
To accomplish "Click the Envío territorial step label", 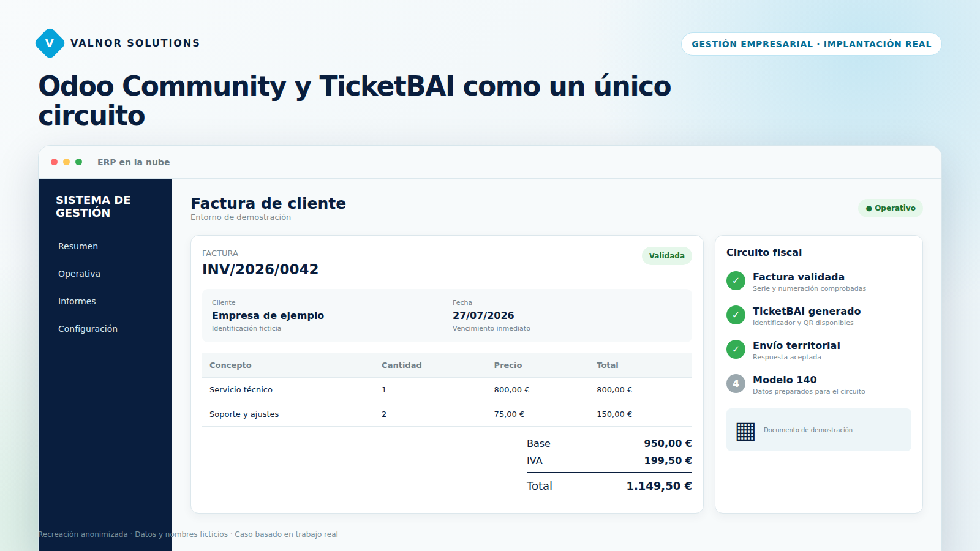I will point(796,345).
